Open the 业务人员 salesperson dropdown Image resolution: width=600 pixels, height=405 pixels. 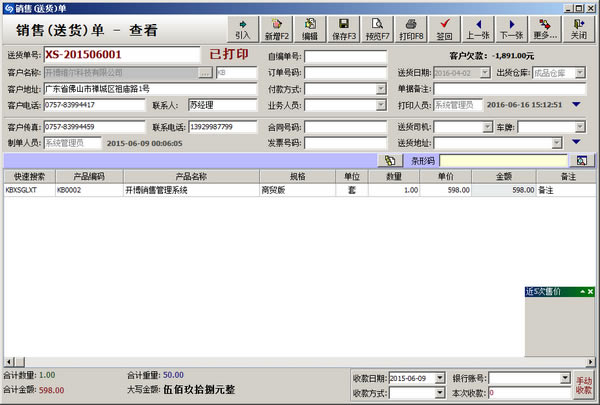coord(381,105)
